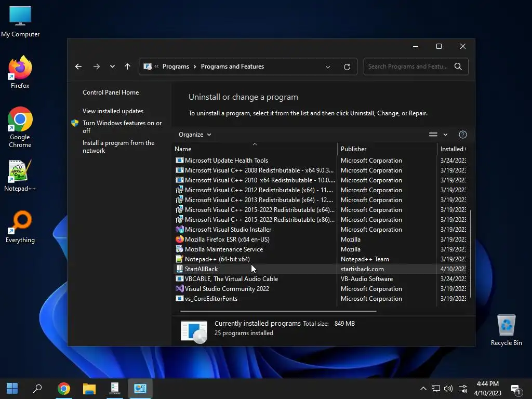Open My Computer desktop icon
Viewport: 532px width, 399px height.
(x=20, y=22)
